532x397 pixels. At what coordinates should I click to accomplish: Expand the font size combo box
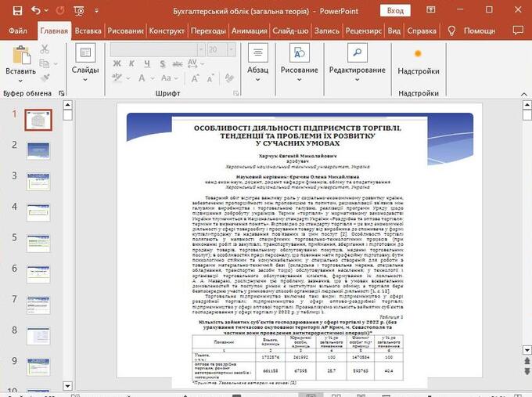232,49
